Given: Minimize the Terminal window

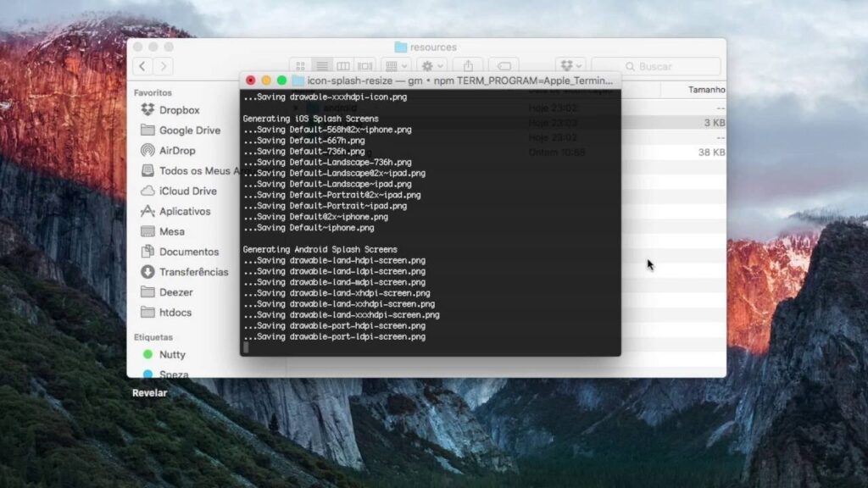Looking at the screenshot, I should pos(265,80).
